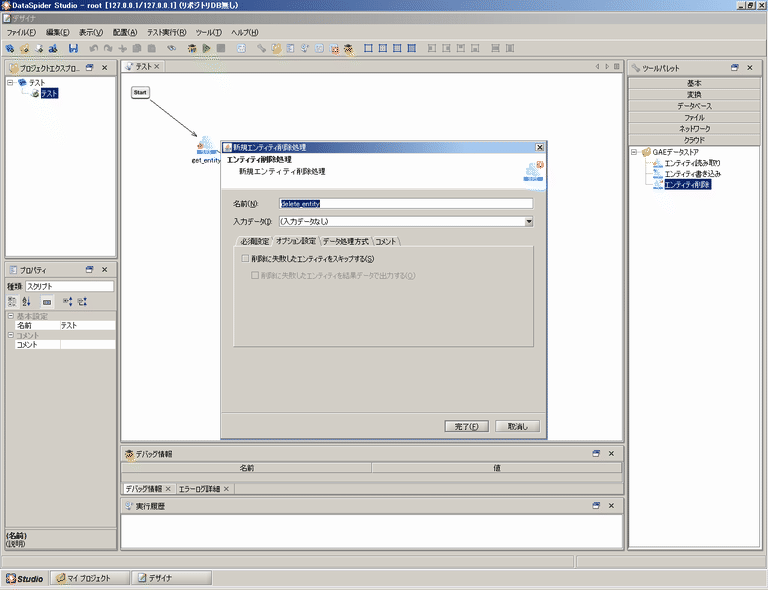Viewport: 768px width, 590px height.
Task: Switch to the 必須設定 tab
Action: (x=255, y=241)
